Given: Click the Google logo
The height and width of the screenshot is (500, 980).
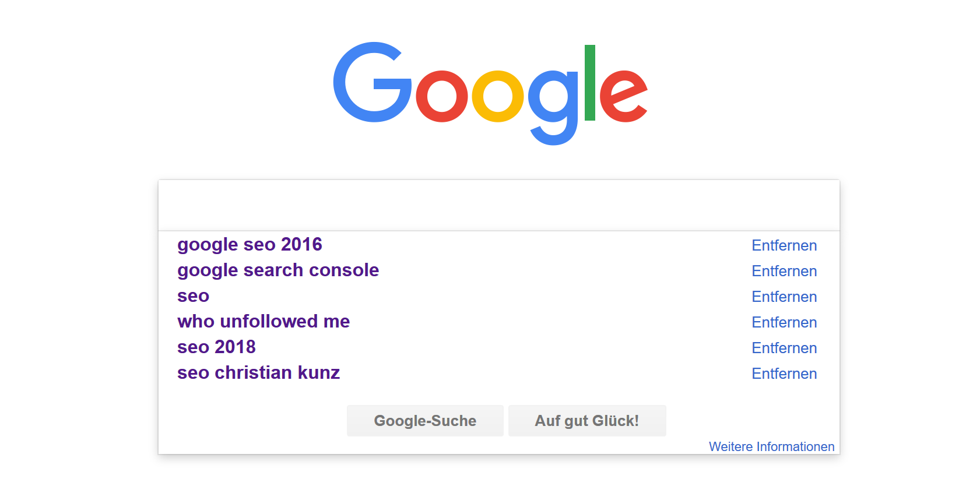Looking at the screenshot, I should coord(490,90).
